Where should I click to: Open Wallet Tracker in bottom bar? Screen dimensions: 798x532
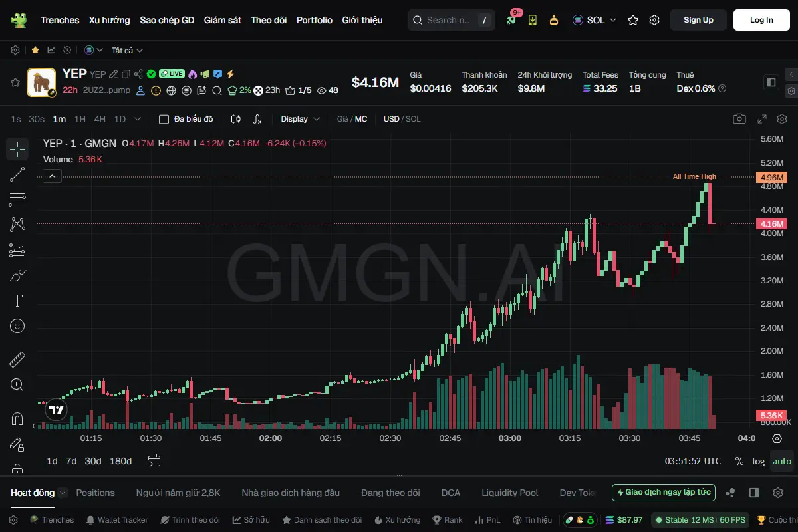coord(116,520)
